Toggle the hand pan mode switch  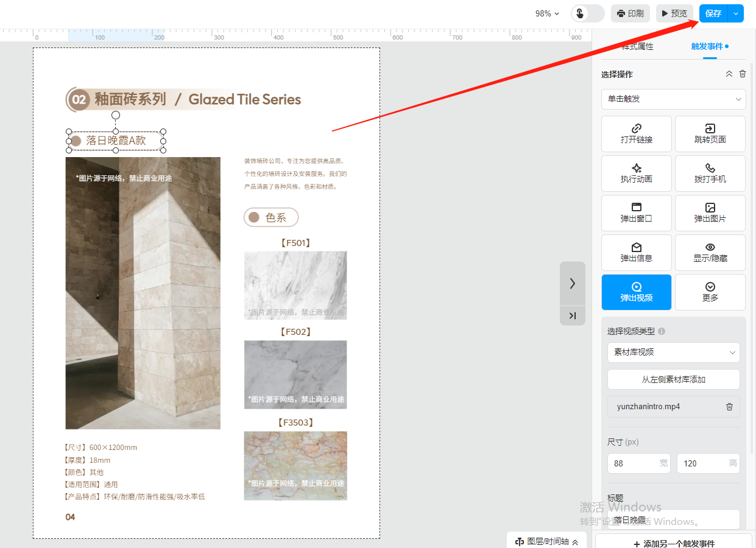tap(587, 13)
